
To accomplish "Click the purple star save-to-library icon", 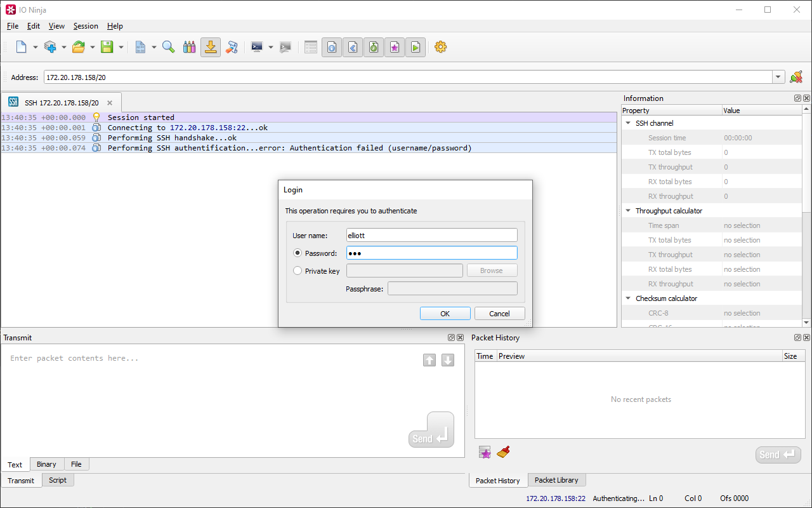I will coord(485,452).
